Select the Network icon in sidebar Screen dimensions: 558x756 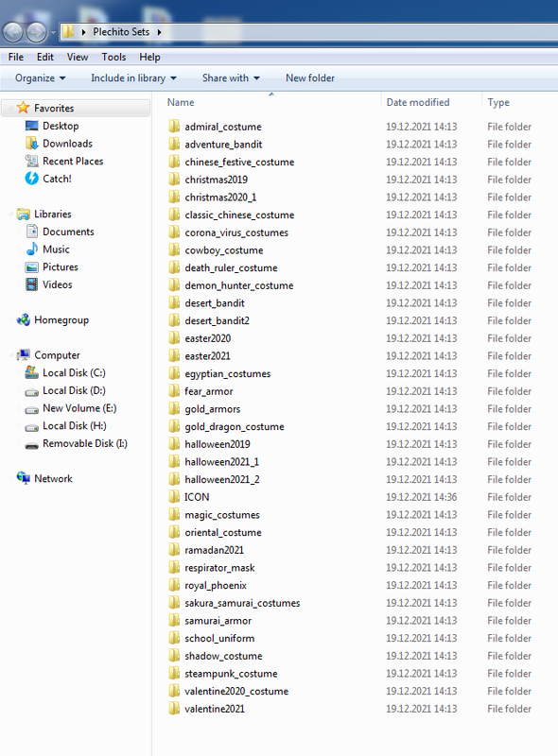coord(23,478)
